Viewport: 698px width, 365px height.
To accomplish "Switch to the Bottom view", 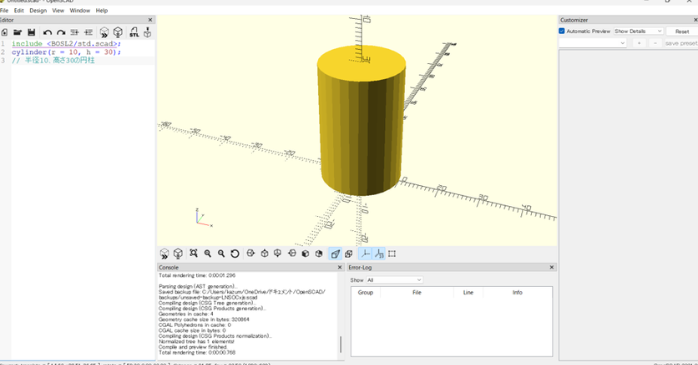I will [x=278, y=253].
